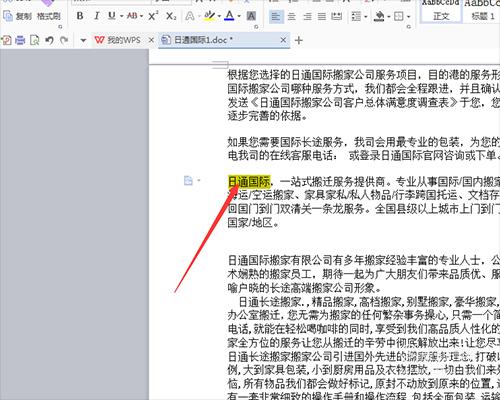Apply strikethrough AB formatting
Image resolution: width=500 pixels, height=400 pixels.
132,16
